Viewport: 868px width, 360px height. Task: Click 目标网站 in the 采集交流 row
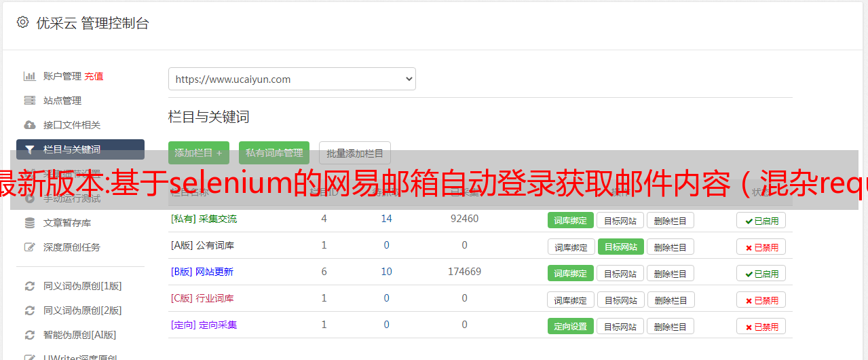point(620,220)
